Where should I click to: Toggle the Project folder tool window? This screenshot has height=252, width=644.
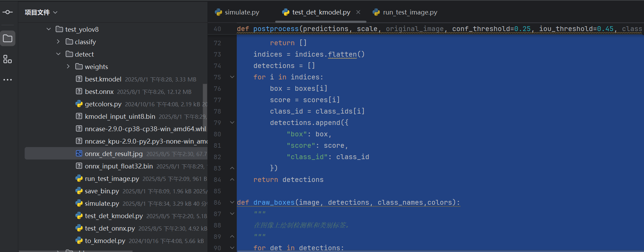[8, 38]
